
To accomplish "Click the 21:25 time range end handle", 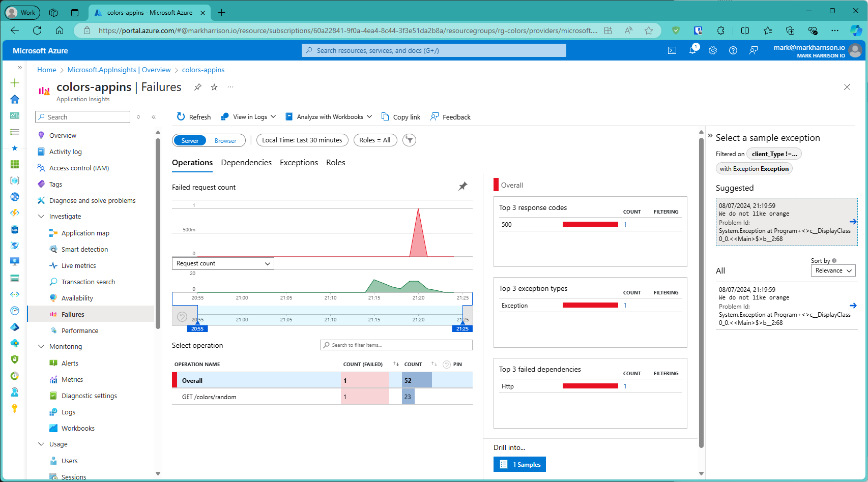I will (x=462, y=328).
